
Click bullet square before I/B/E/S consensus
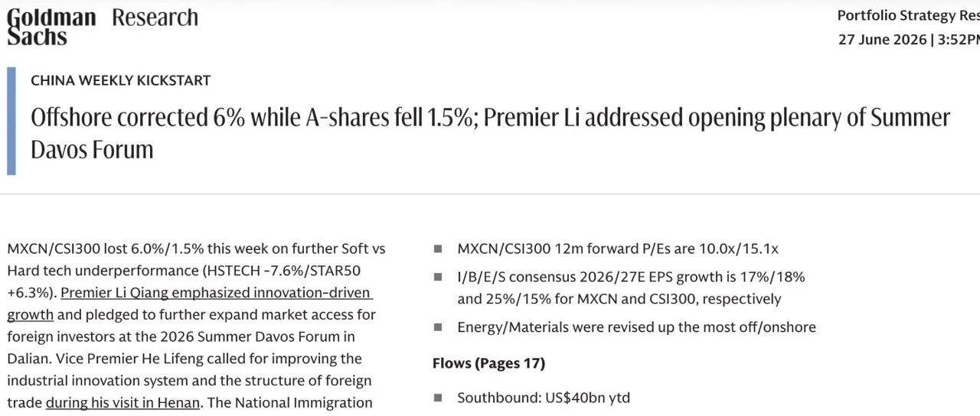click(438, 277)
